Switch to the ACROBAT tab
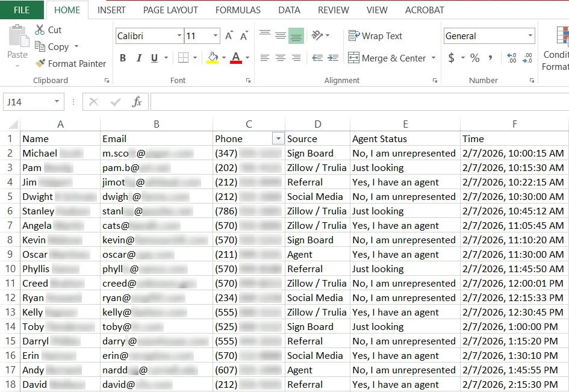 (424, 10)
